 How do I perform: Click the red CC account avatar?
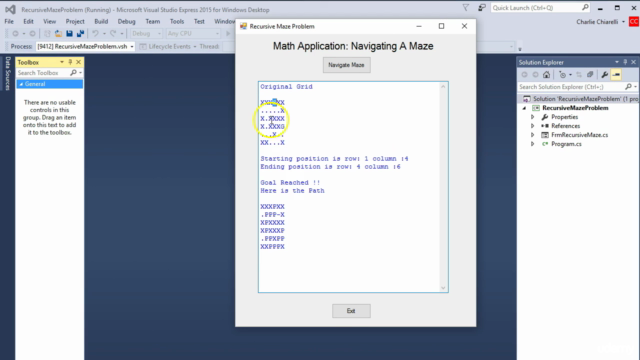click(634, 22)
